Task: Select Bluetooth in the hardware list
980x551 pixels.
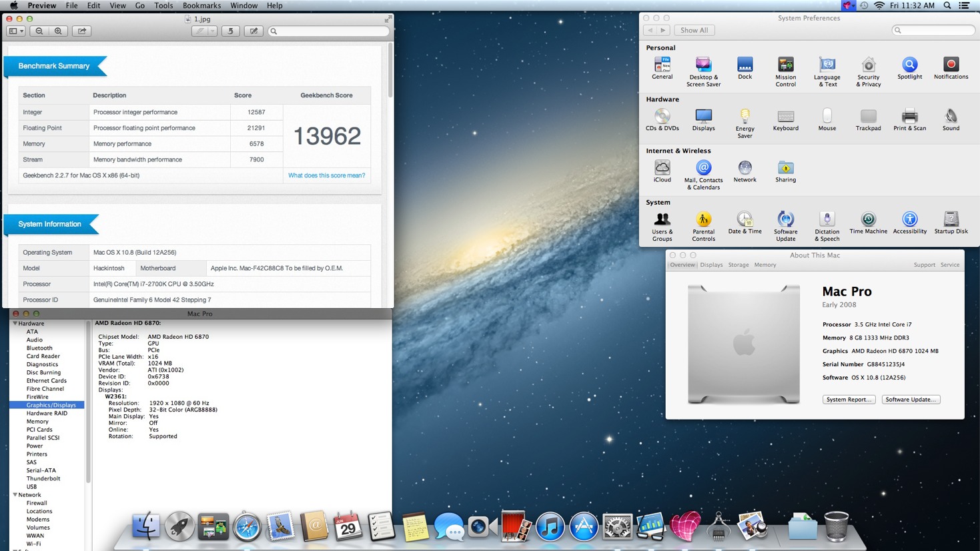Action: 39,348
